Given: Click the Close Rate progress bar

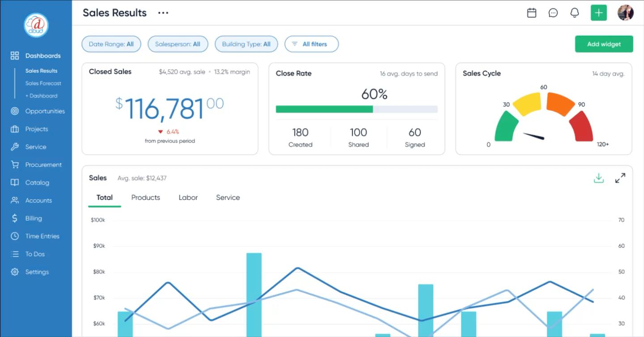Looking at the screenshot, I should pyautogui.click(x=356, y=109).
